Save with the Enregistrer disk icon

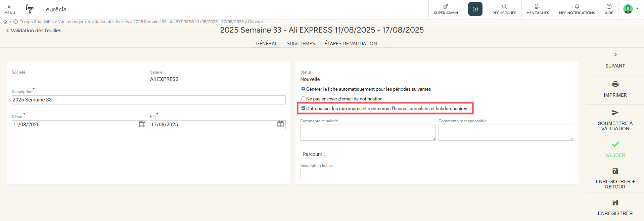tap(615, 203)
